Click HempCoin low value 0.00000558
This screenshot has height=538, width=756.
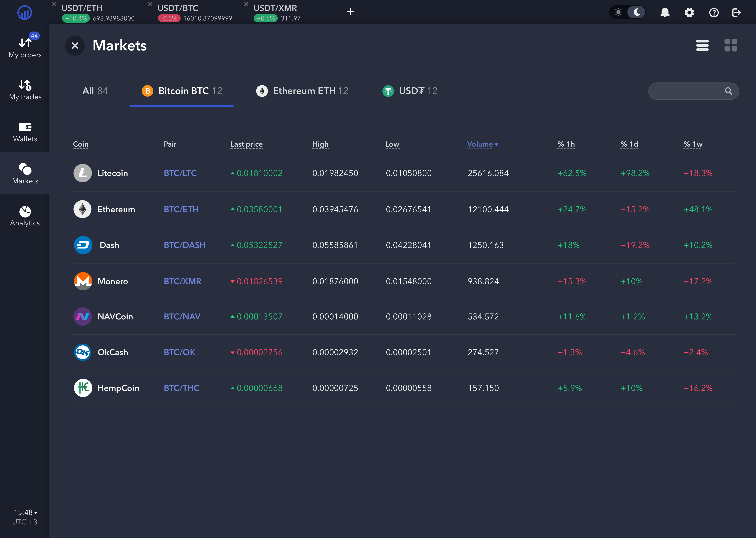(x=409, y=388)
